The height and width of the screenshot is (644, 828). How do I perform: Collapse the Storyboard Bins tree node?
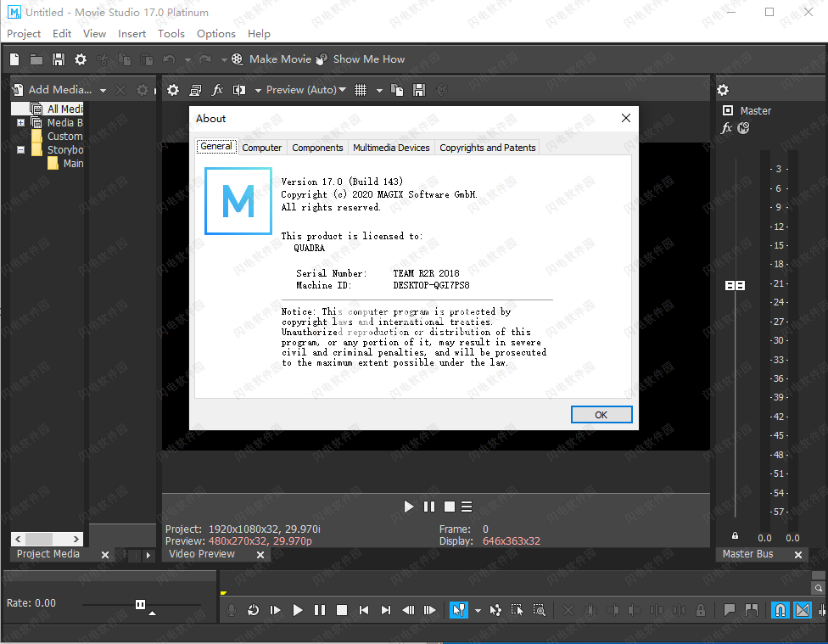(20, 150)
